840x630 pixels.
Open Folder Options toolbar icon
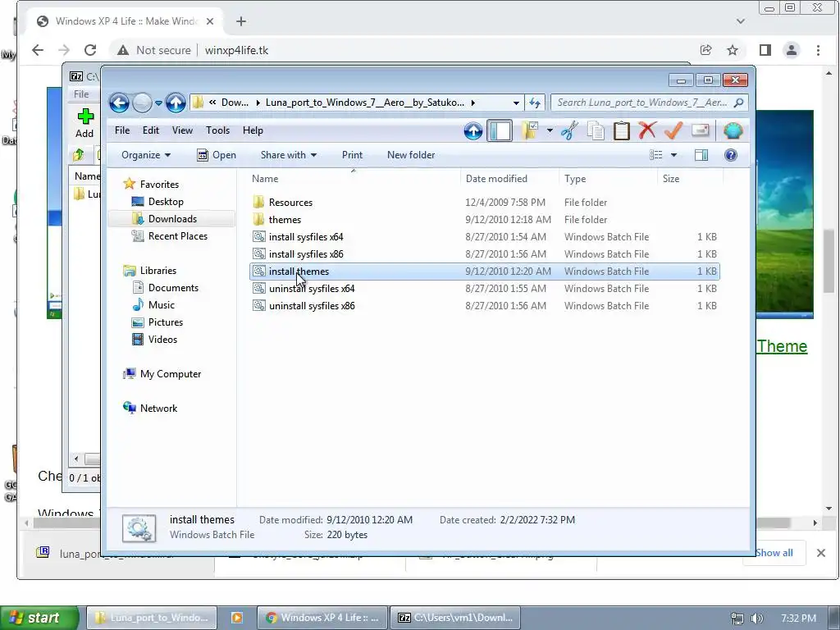pos(530,130)
